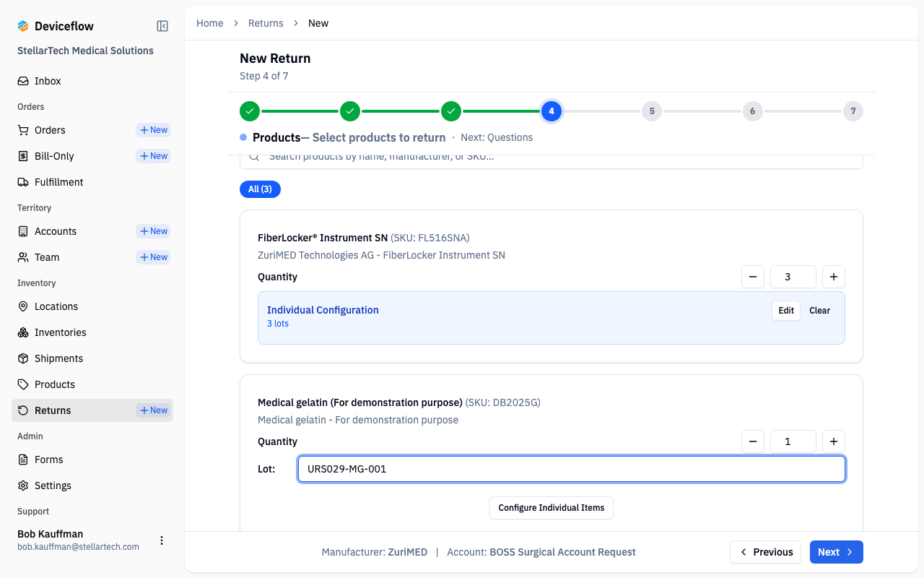Click the Bill-Only receipt icon
924x578 pixels.
(x=23, y=156)
